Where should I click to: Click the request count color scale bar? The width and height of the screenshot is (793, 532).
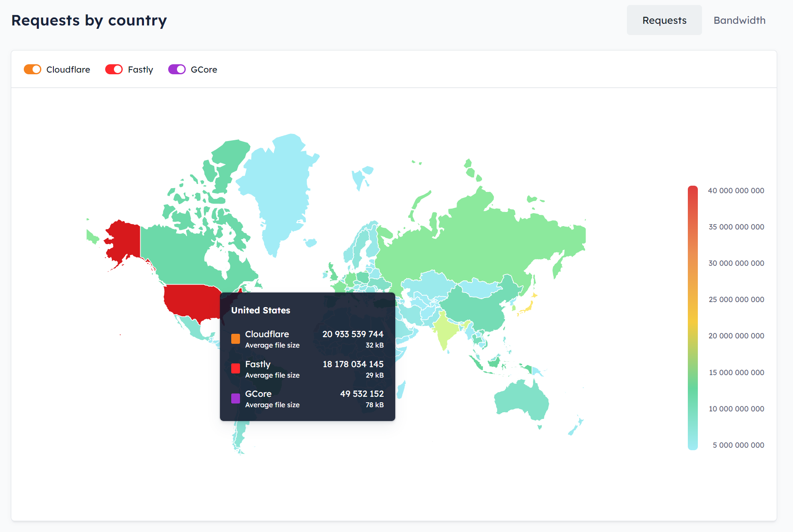[692, 317]
